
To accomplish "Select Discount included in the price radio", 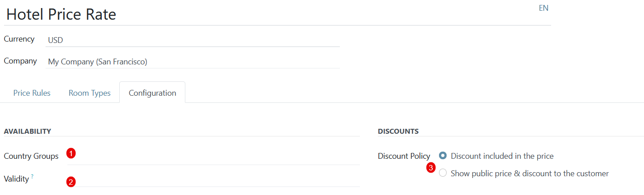I will pyautogui.click(x=443, y=156).
